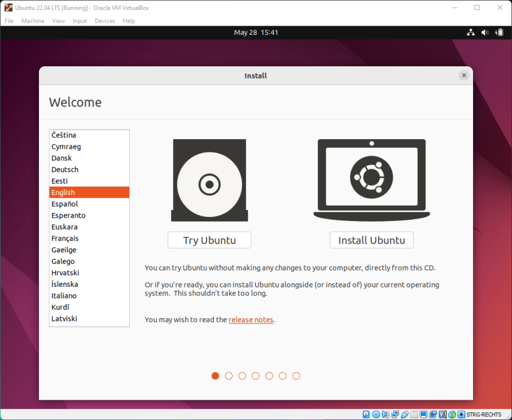The width and height of the screenshot is (512, 420).
Task: Click VirtualBox display monitor status icon
Action: [x=424, y=414]
